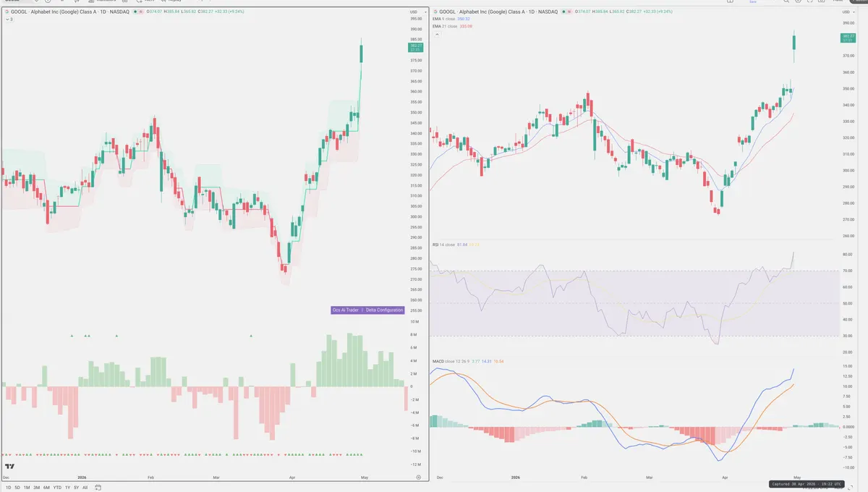Image resolution: width=868 pixels, height=492 pixels.
Task: Open symbol search from right chart GOOGL title
Action: (499, 12)
